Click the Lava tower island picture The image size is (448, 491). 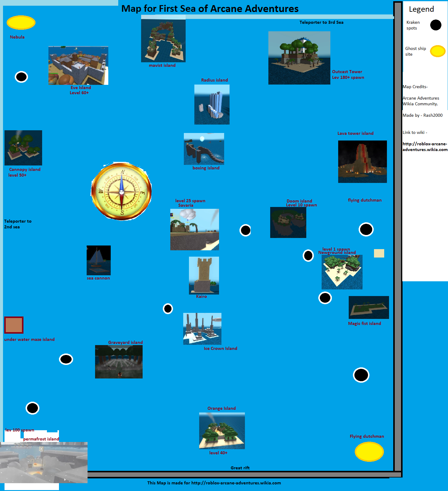tap(362, 162)
